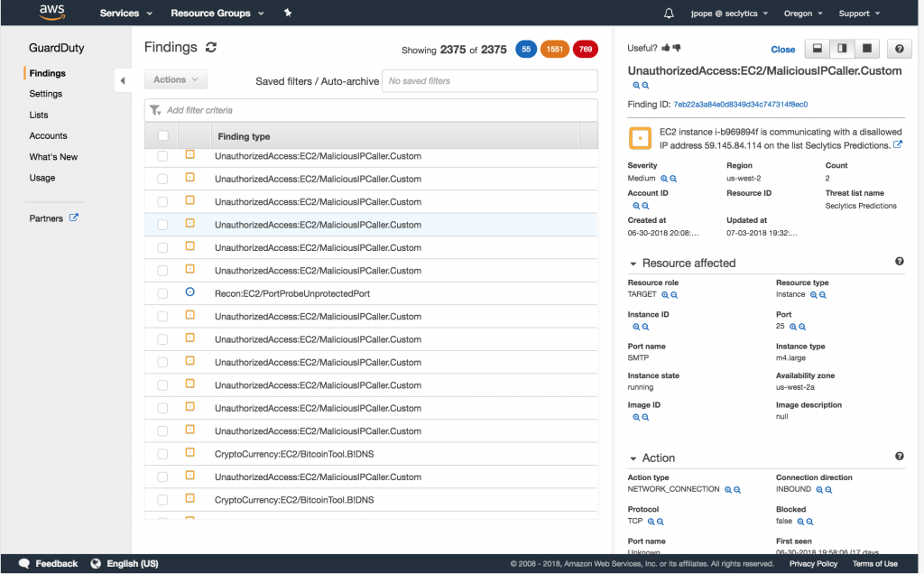Focus the Add filter criteria field
The width and height of the screenshot is (924, 574).
pos(371,110)
